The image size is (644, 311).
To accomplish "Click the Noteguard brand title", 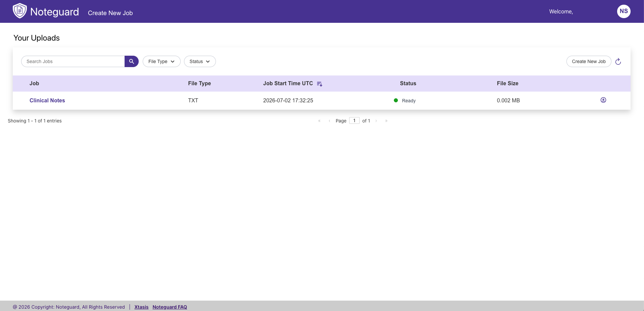I will [x=54, y=12].
